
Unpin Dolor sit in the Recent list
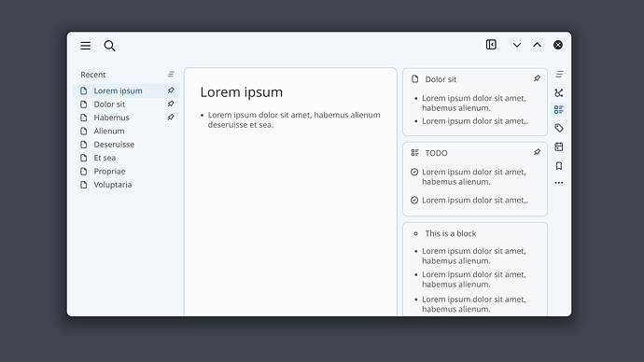[x=171, y=104]
